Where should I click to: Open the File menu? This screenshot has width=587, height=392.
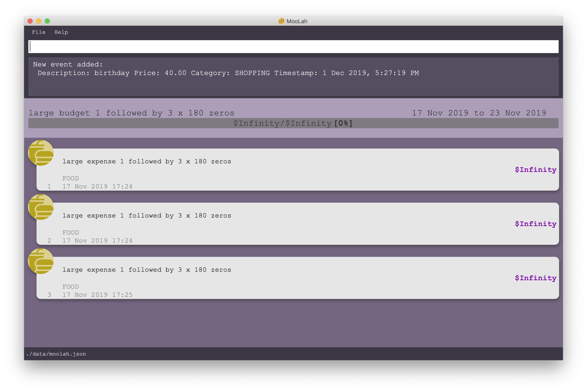pos(38,32)
